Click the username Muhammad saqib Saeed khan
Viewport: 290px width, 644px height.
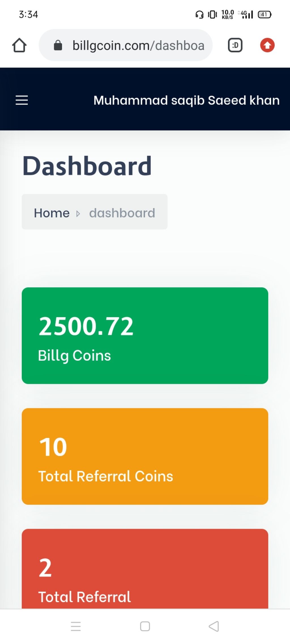pos(187,100)
